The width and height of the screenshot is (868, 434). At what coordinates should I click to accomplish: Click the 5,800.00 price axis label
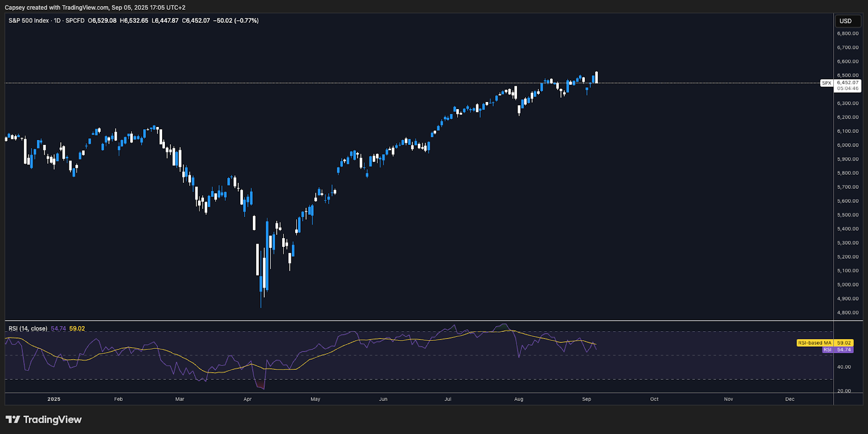coord(847,173)
